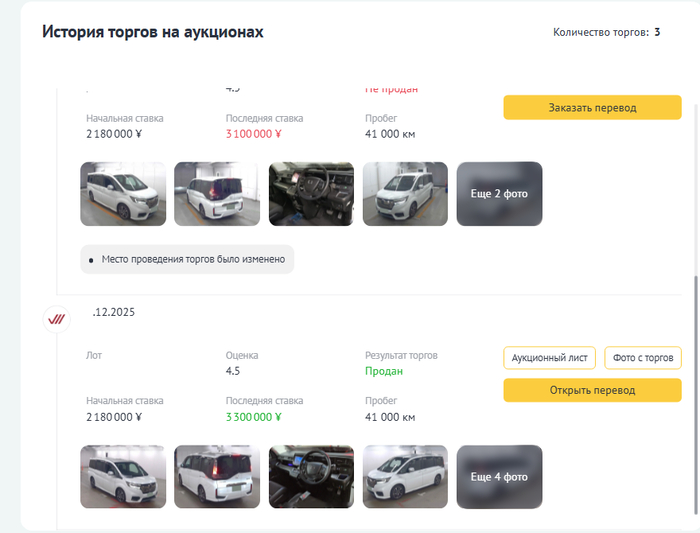Open first photo of sold lot
Viewport: 700px width, 533px height.
click(x=122, y=476)
